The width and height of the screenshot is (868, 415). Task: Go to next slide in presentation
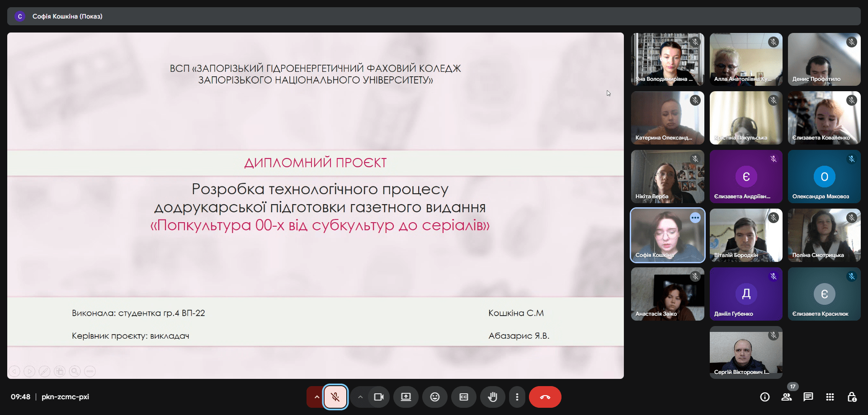point(29,371)
